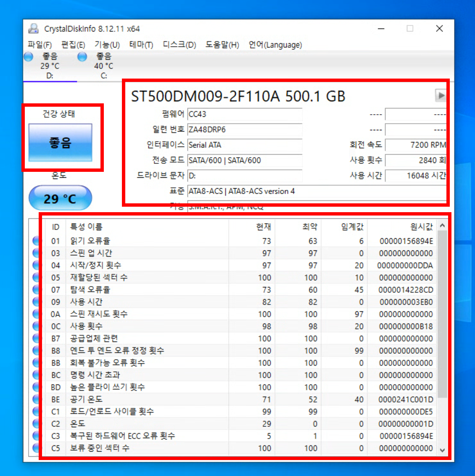This screenshot has height=476, width=475.
Task: Click the SMART list scroll down arrow
Action: pyautogui.click(x=442, y=450)
